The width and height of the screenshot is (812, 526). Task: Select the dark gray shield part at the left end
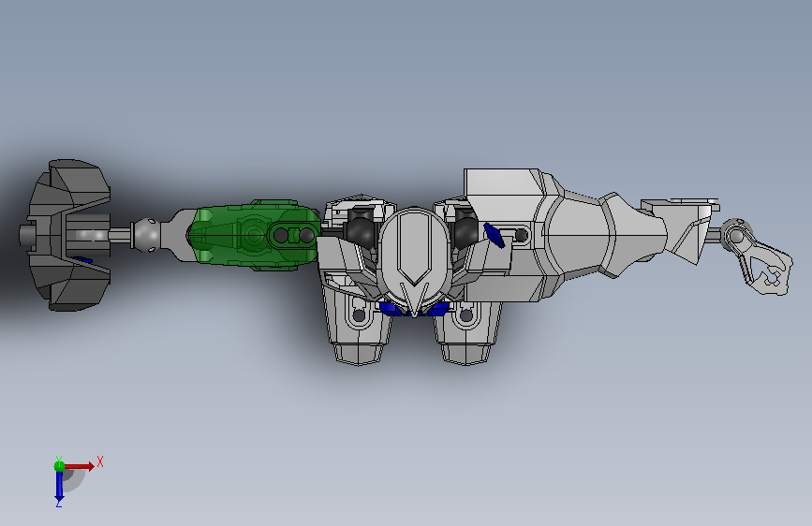pos(66,236)
